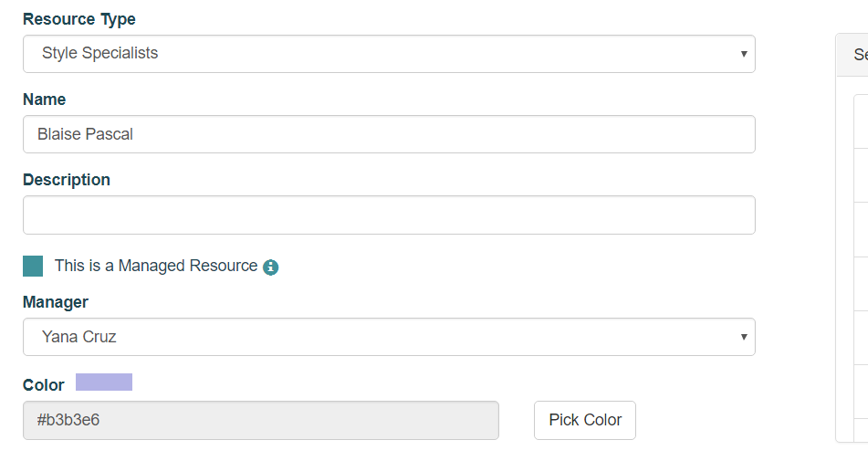868x461 pixels.
Task: Click the Description field label
Action: (x=67, y=180)
